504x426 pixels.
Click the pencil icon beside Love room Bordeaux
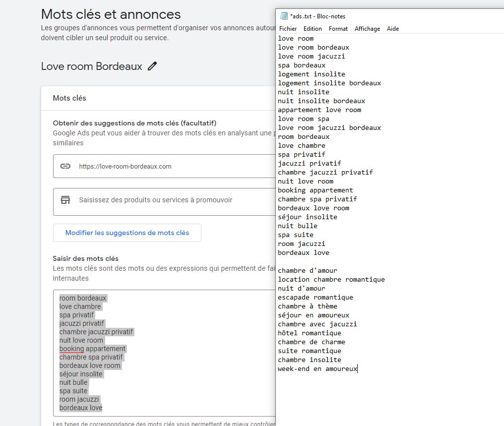[152, 66]
